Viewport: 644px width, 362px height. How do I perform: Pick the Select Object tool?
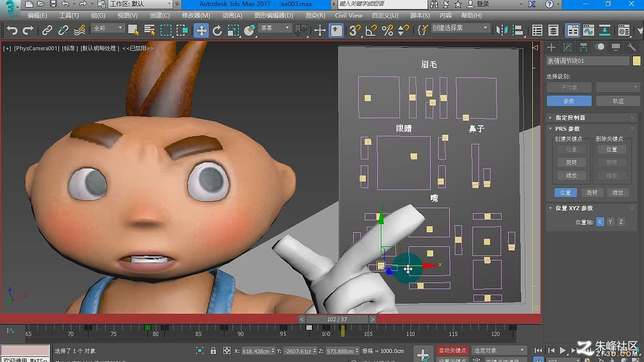pyautogui.click(x=133, y=31)
